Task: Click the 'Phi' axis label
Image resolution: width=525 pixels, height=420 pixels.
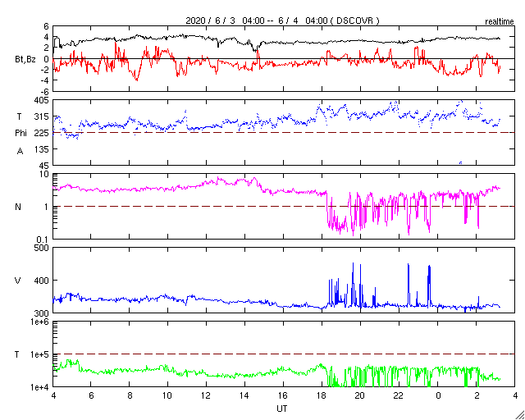Action: [21, 134]
